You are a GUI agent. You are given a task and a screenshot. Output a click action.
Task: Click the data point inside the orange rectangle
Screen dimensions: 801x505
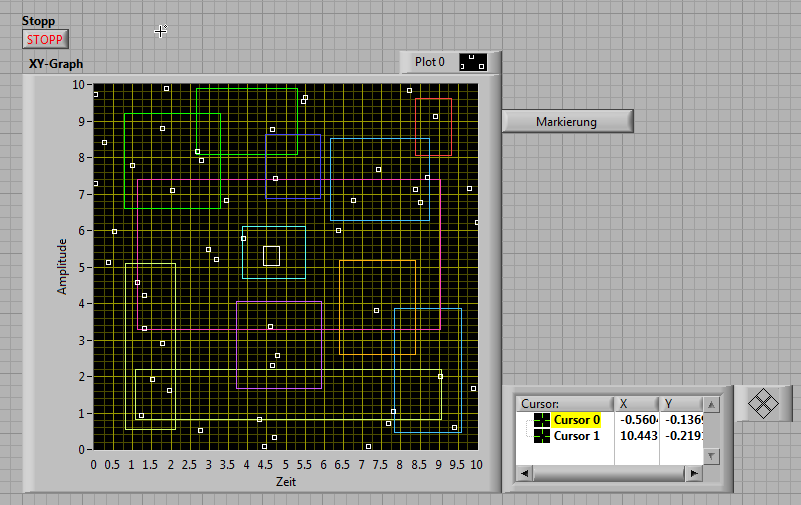pos(376,310)
